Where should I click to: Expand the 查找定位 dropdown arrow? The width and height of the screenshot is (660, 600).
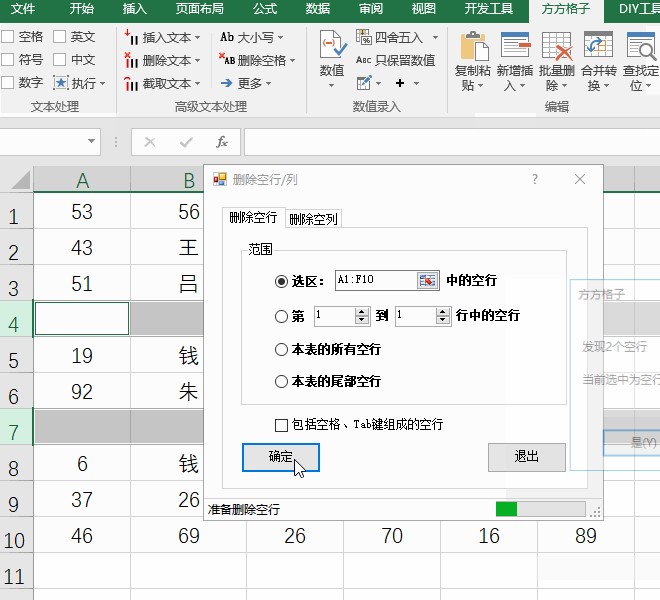tap(649, 86)
